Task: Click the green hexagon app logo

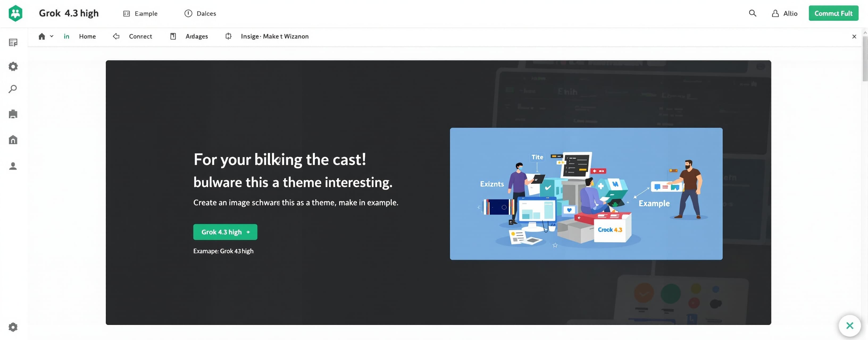Action: pyautogui.click(x=15, y=14)
